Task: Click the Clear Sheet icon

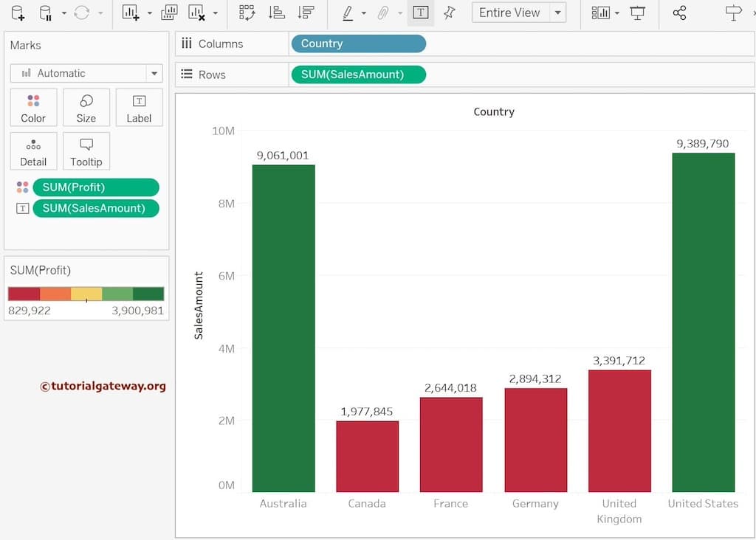Action: pos(196,13)
